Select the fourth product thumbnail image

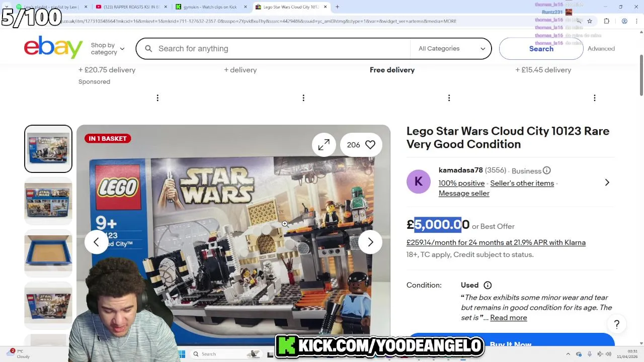[48, 306]
